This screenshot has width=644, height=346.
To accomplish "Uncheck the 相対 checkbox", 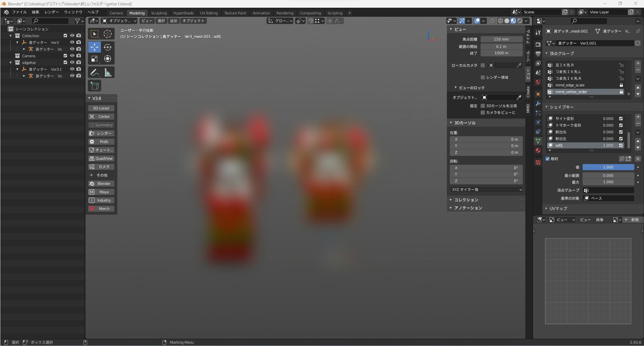I will 547,159.
